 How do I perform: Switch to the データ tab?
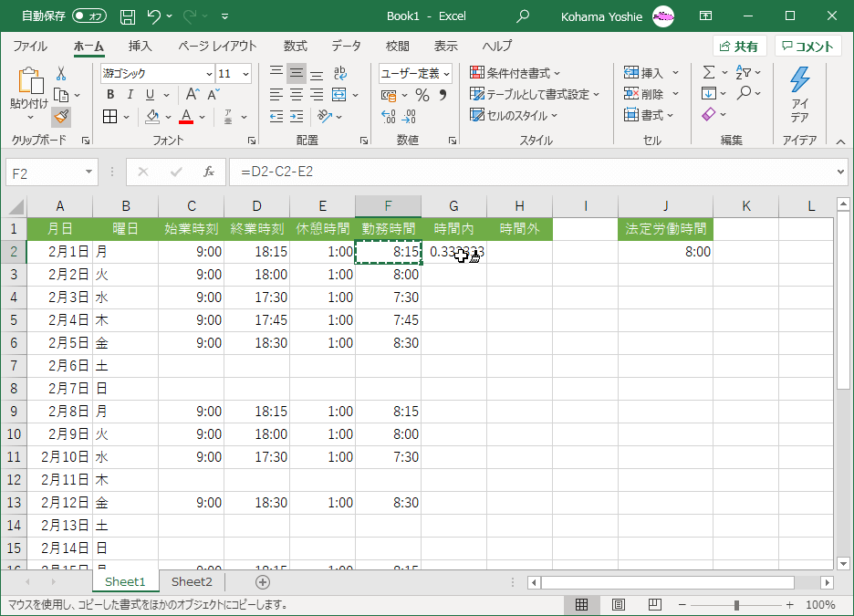pyautogui.click(x=346, y=47)
